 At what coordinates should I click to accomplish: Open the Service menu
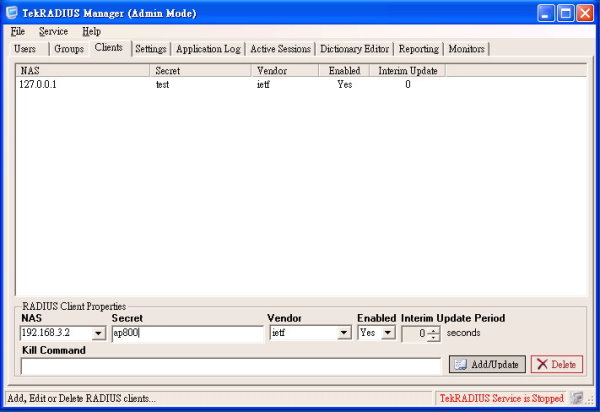click(53, 31)
